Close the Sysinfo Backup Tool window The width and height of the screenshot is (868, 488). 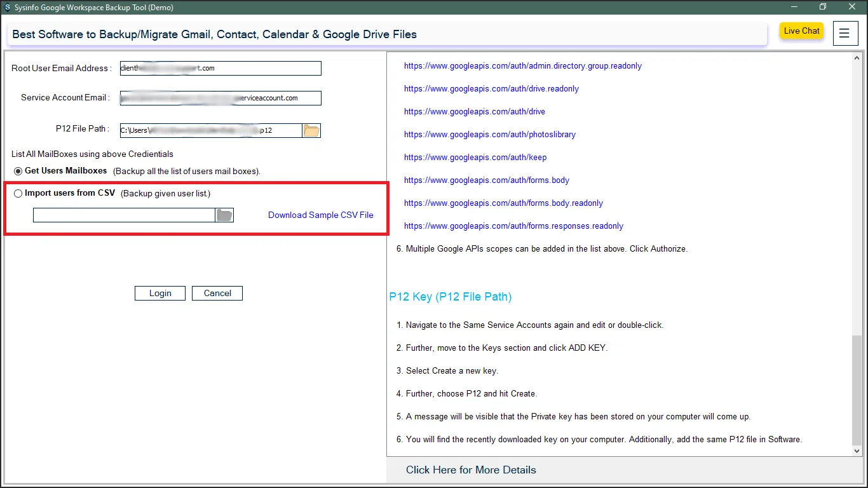click(x=852, y=7)
